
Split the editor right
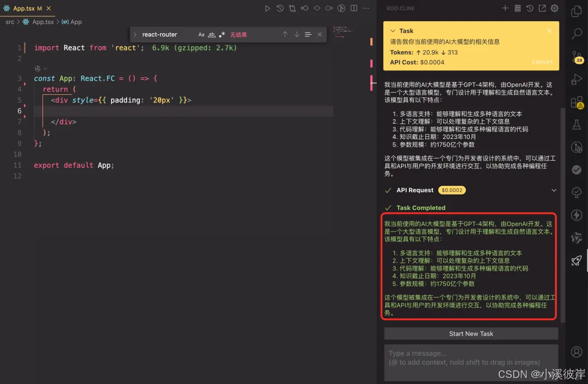(354, 8)
